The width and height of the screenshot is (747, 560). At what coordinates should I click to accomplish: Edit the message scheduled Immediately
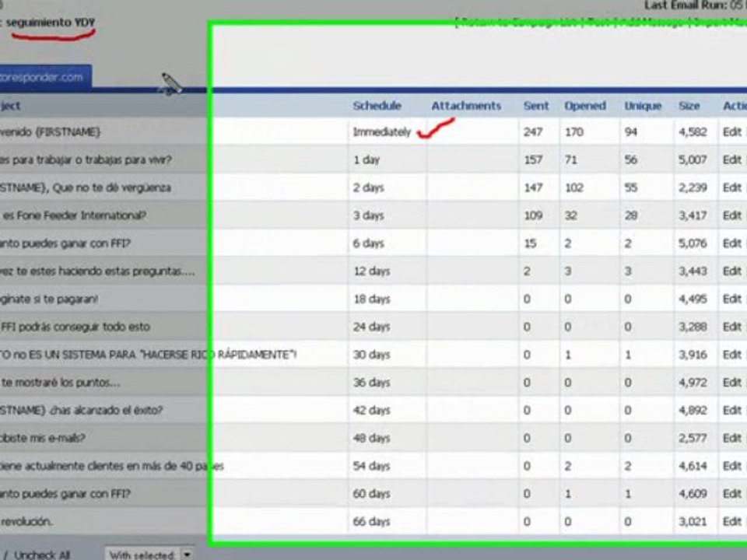click(731, 132)
